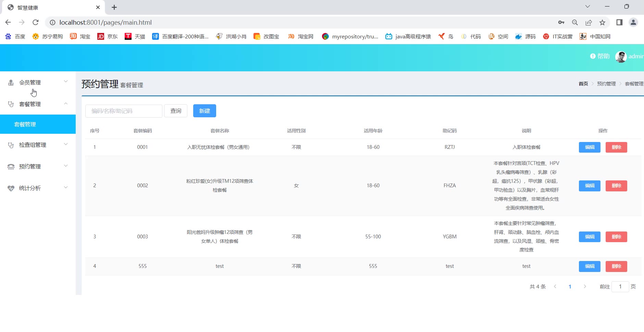Click the share page icon in address bar
The image size is (644, 332).
tap(589, 22)
